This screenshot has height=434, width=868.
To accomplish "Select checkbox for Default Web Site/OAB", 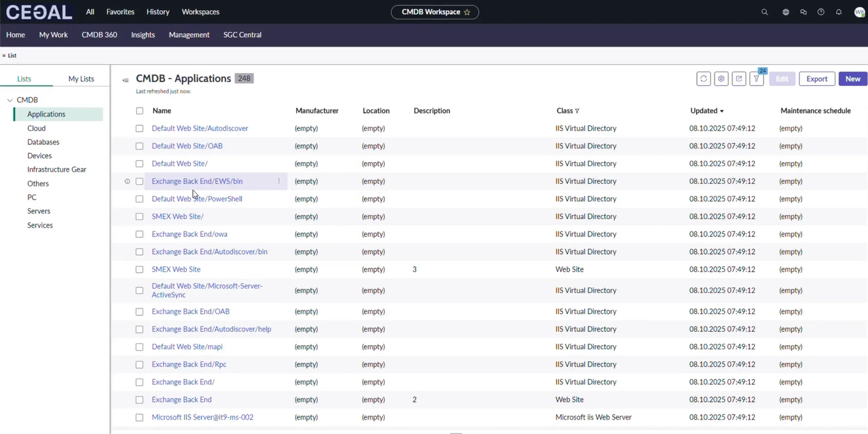I will [x=139, y=146].
